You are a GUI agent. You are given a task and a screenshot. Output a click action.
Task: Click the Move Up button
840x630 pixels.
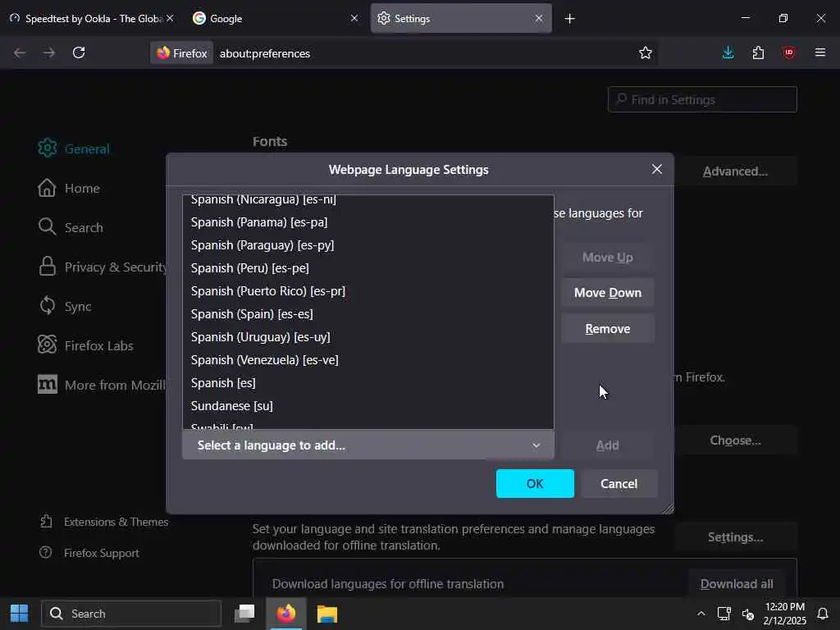click(608, 257)
